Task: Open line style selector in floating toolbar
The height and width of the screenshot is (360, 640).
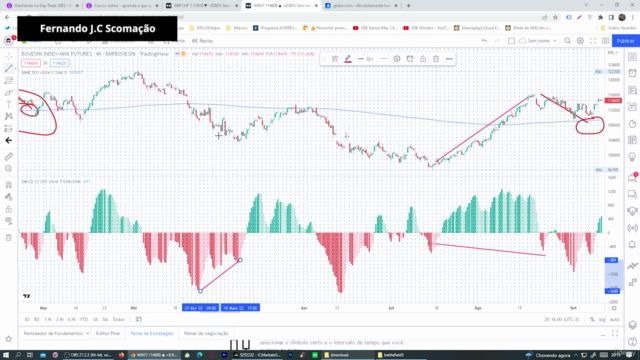Action: 384,59
